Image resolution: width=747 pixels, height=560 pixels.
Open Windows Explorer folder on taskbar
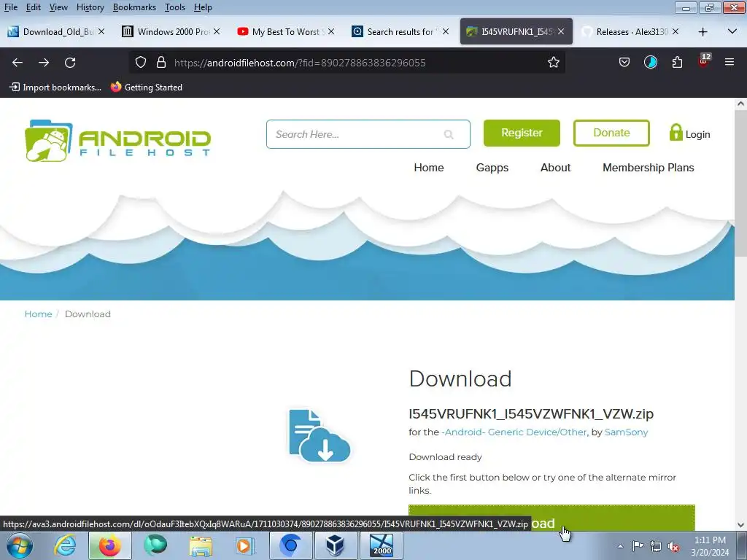coord(201,545)
